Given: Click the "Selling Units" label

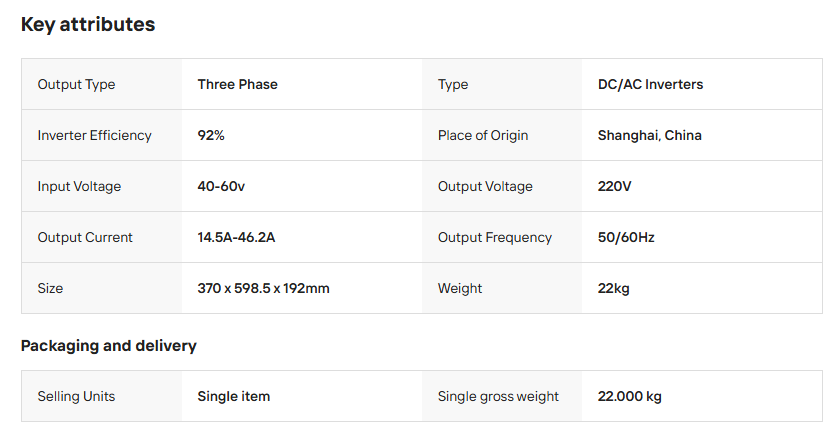Looking at the screenshot, I should pos(76,396).
